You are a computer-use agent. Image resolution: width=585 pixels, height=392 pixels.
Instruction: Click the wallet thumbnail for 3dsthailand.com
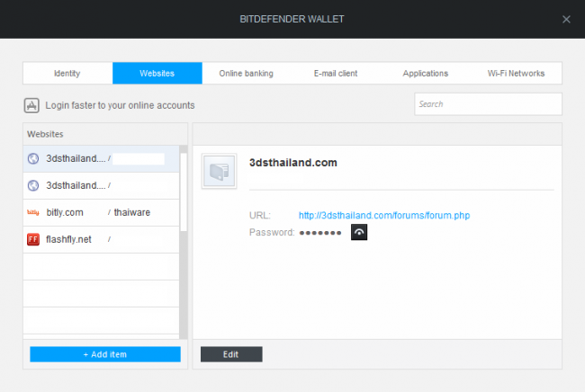click(x=219, y=171)
